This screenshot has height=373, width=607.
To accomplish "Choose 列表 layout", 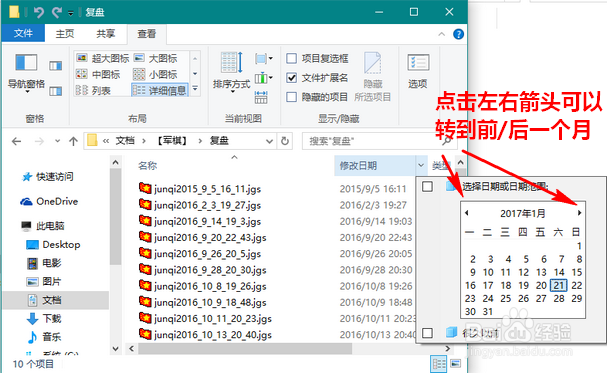I will point(93,91).
